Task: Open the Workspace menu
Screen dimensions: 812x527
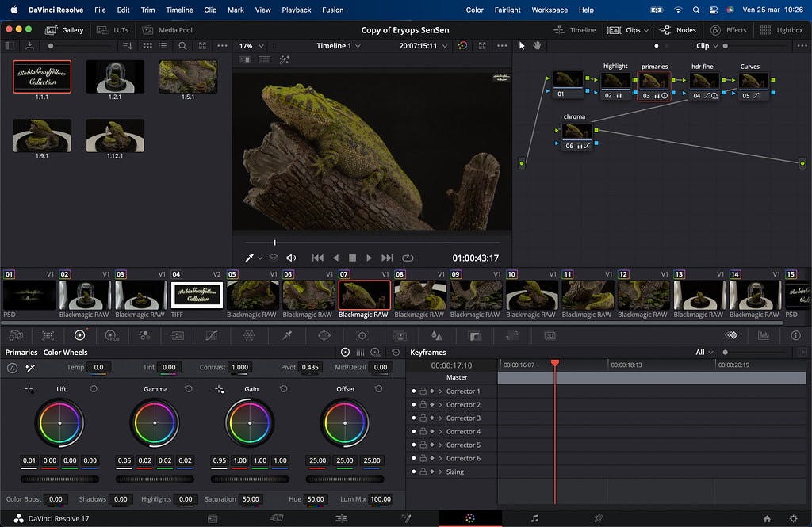Action: 549,10
